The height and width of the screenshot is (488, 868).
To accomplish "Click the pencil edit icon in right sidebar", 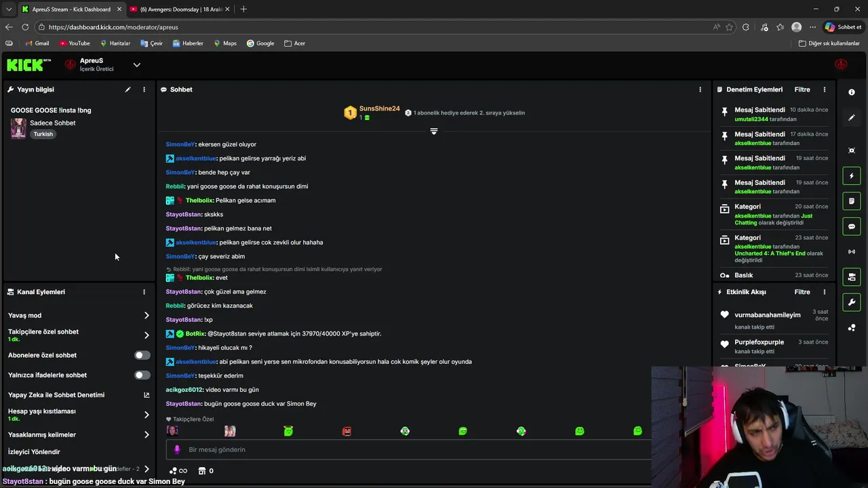I will coord(852,117).
